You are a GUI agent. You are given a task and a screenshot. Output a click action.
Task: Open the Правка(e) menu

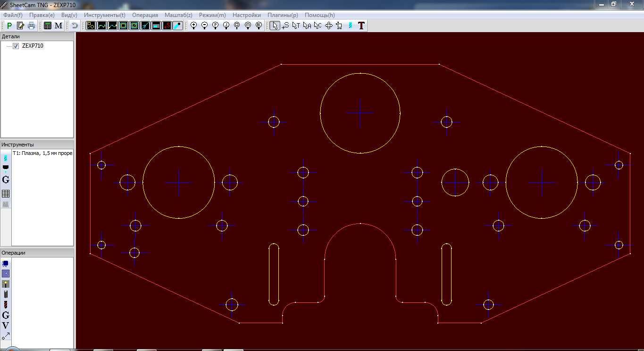tap(42, 15)
